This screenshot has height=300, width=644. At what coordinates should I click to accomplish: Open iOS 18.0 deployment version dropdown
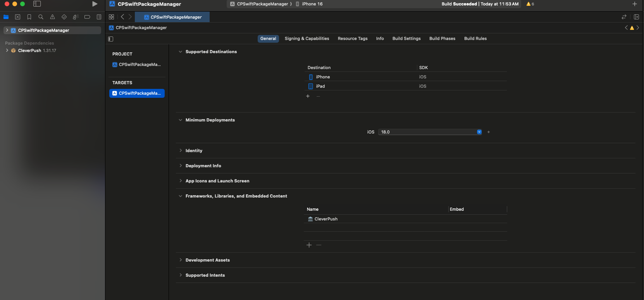coord(430,132)
